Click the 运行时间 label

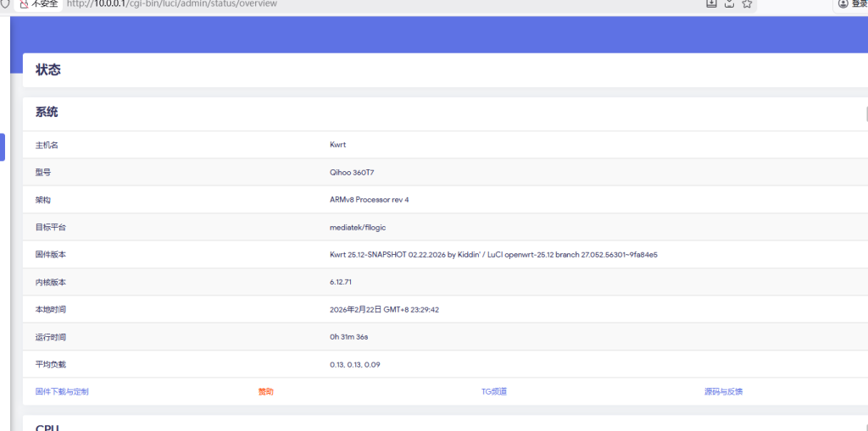click(50, 337)
